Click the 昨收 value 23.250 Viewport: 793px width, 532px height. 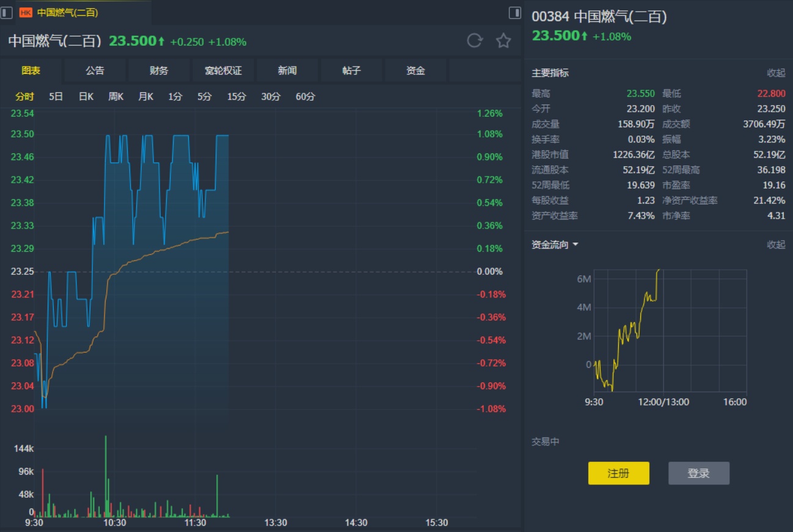pyautogui.click(x=771, y=109)
